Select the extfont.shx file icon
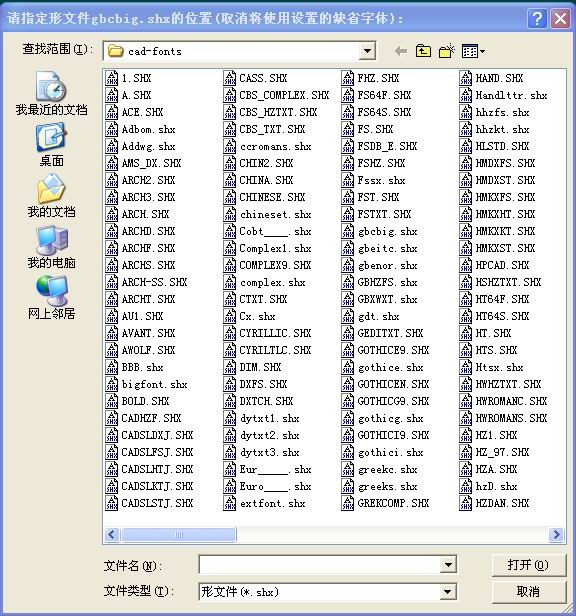Screen dimensions: 576x616 click(x=230, y=503)
